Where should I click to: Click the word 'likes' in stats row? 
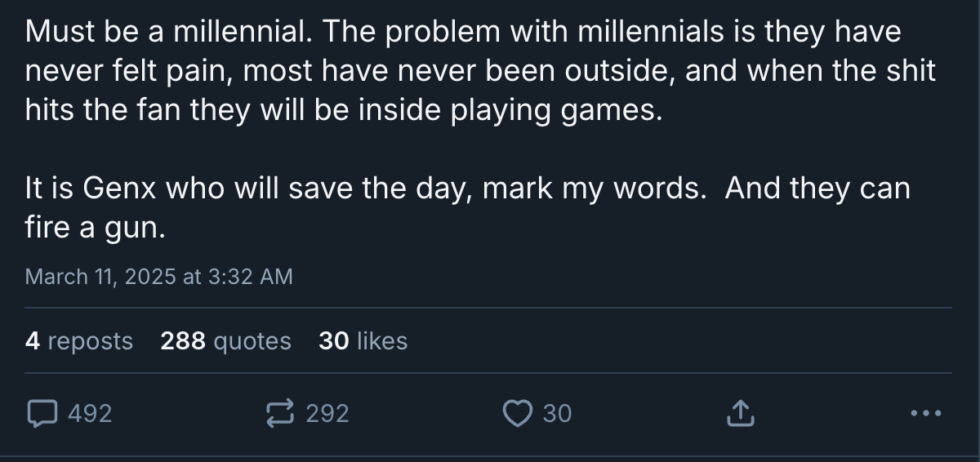coord(381,340)
